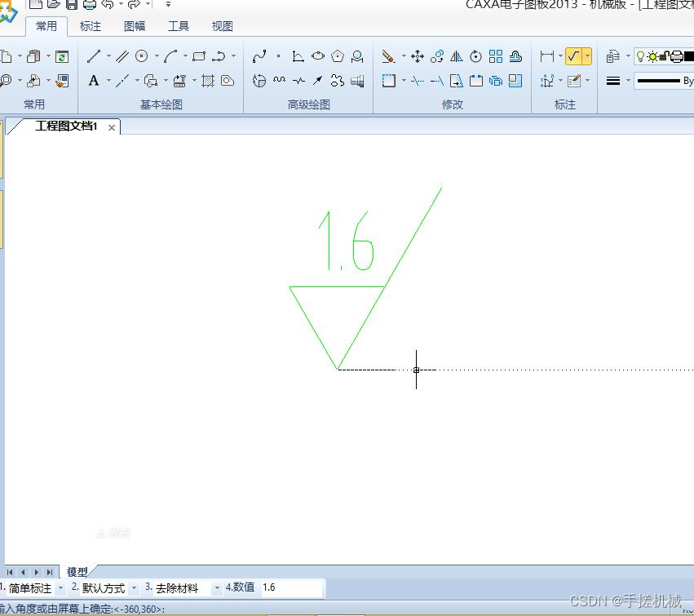Click the Redo arrow button
The width and height of the screenshot is (694, 616).
coord(134,4)
